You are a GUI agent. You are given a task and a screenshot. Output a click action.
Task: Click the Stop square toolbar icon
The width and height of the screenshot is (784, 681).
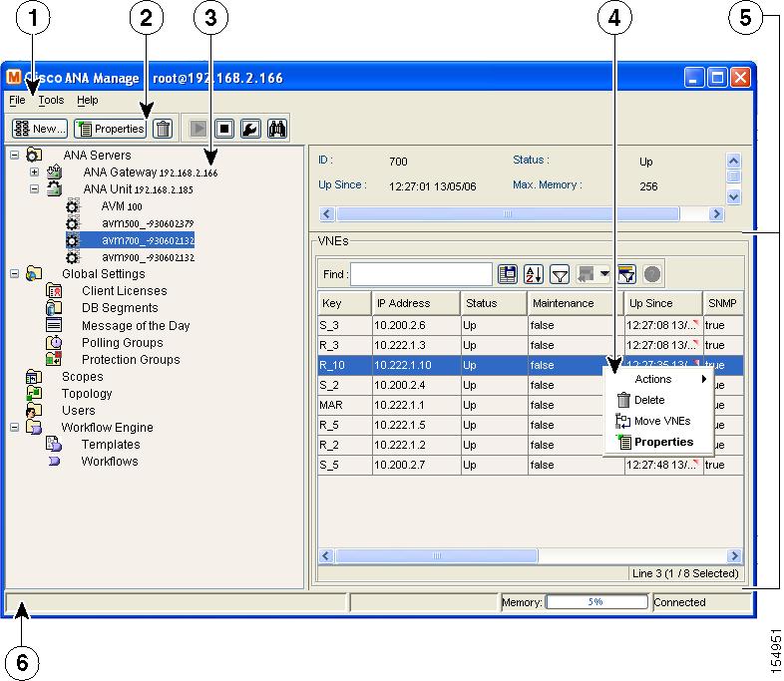224,129
